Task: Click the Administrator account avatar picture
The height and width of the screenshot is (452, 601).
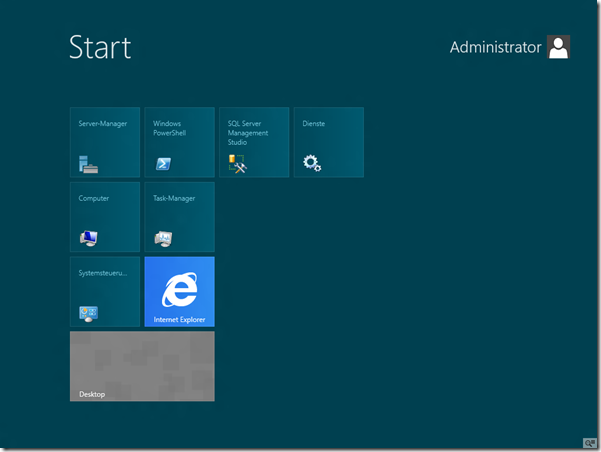Action: pyautogui.click(x=558, y=47)
